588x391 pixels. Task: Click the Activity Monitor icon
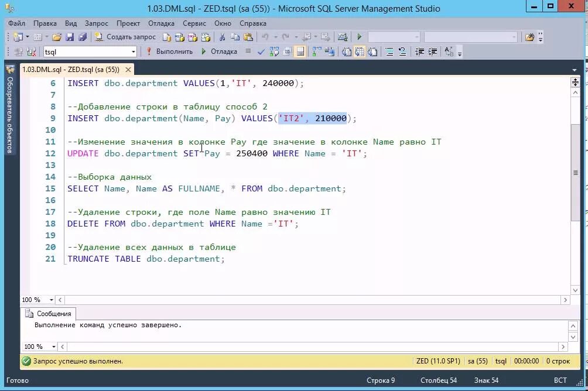343,37
